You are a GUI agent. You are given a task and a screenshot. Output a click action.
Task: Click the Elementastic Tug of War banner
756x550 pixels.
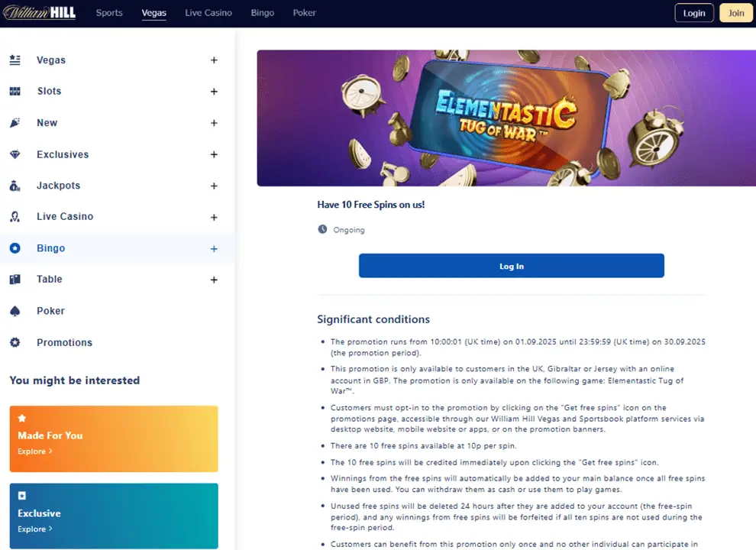pos(506,118)
